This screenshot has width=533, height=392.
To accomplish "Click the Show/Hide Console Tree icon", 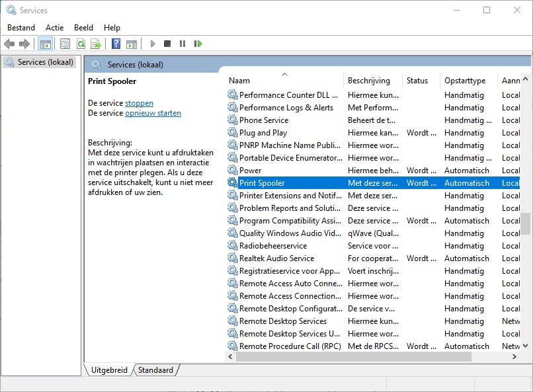I will 45,44.
